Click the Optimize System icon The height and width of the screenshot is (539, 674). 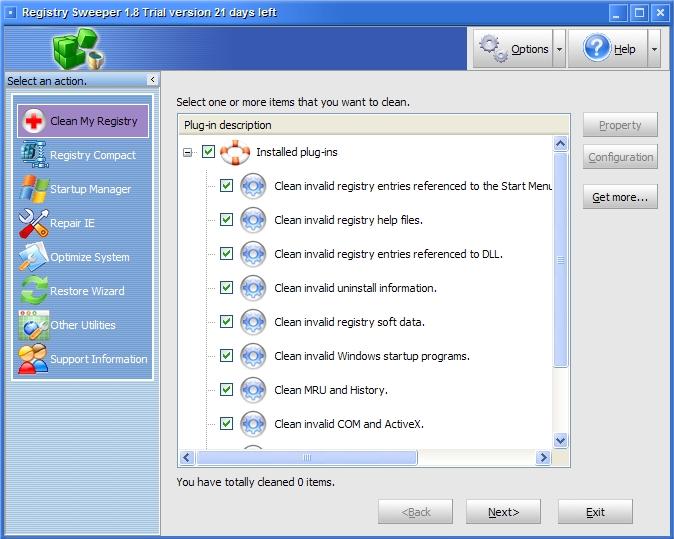33,257
